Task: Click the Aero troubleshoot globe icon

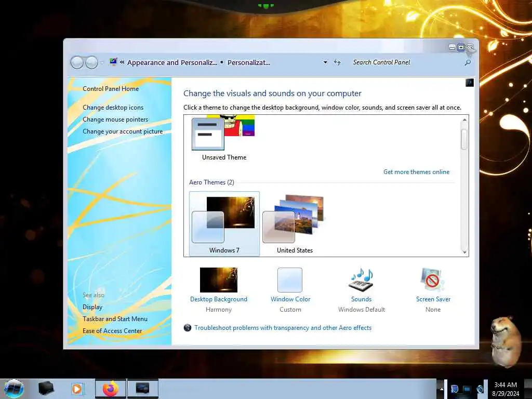Action: point(187,328)
